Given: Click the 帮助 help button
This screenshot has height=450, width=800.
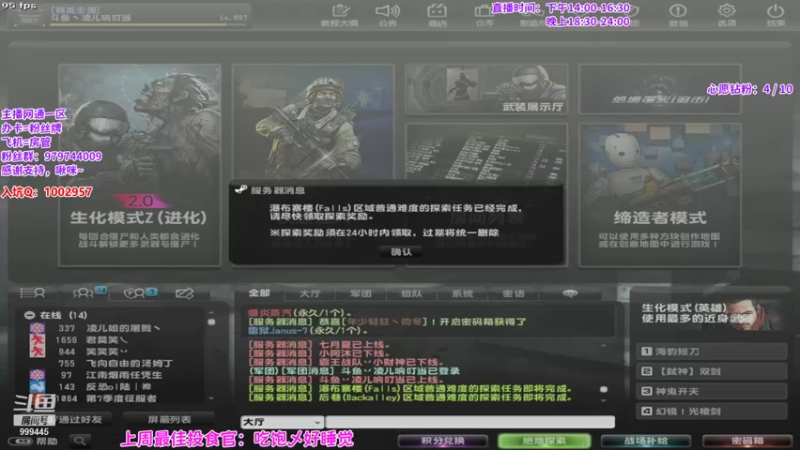Looking at the screenshot, I should point(34,441).
